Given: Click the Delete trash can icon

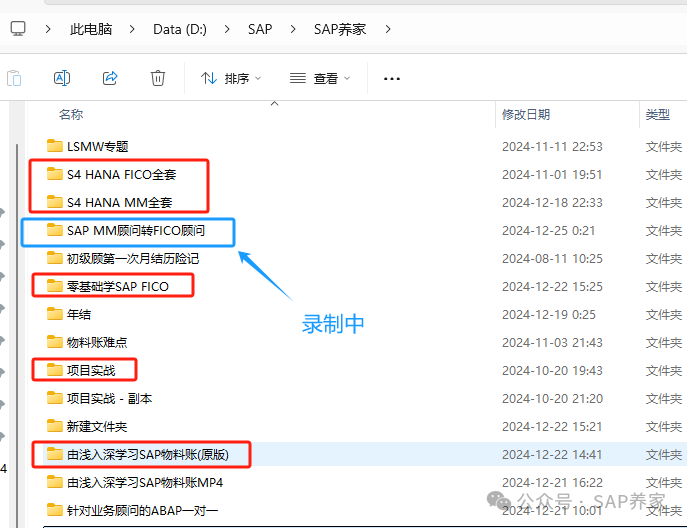Looking at the screenshot, I should [x=158, y=78].
